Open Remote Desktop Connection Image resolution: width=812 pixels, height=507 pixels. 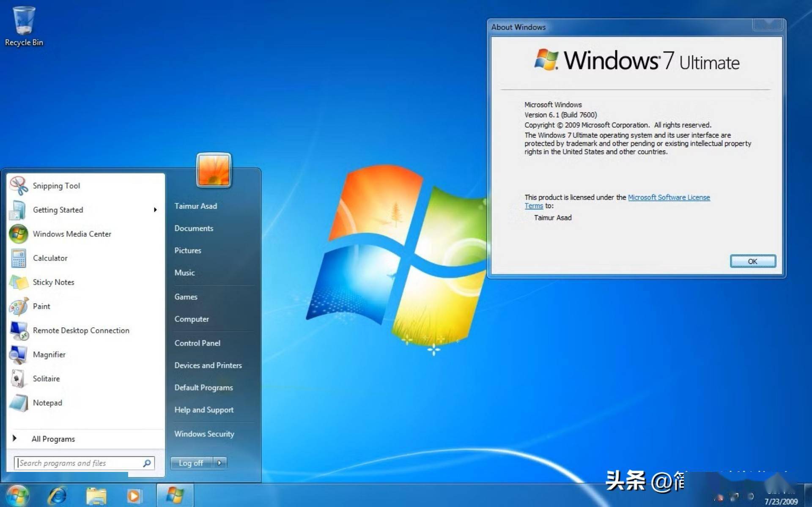pyautogui.click(x=81, y=330)
